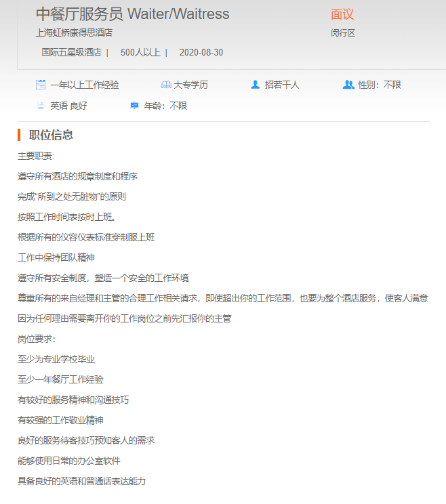
Task: Click the line 能够使用日常的办公室软件
Action: pyautogui.click(x=69, y=461)
